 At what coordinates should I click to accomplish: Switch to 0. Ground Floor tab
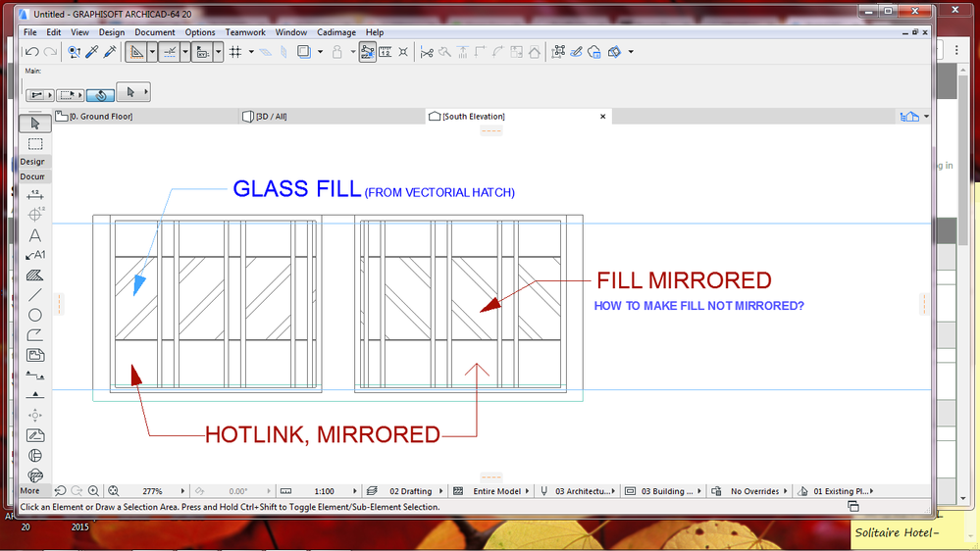click(x=146, y=117)
